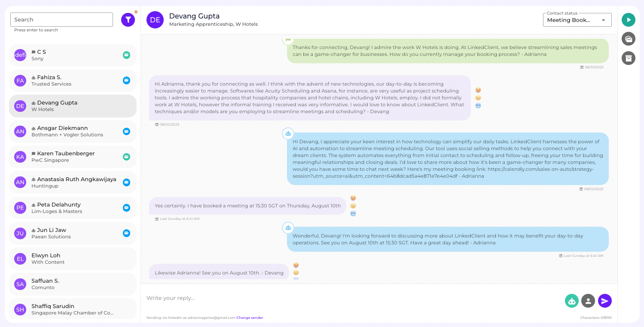Click the archive box icon

click(x=629, y=58)
